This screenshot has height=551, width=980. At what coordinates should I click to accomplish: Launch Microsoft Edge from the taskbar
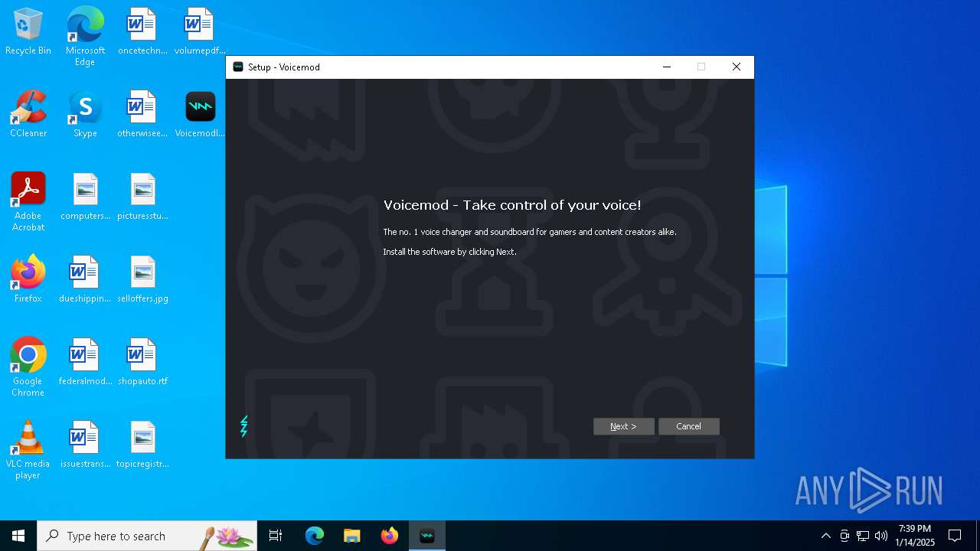[315, 536]
